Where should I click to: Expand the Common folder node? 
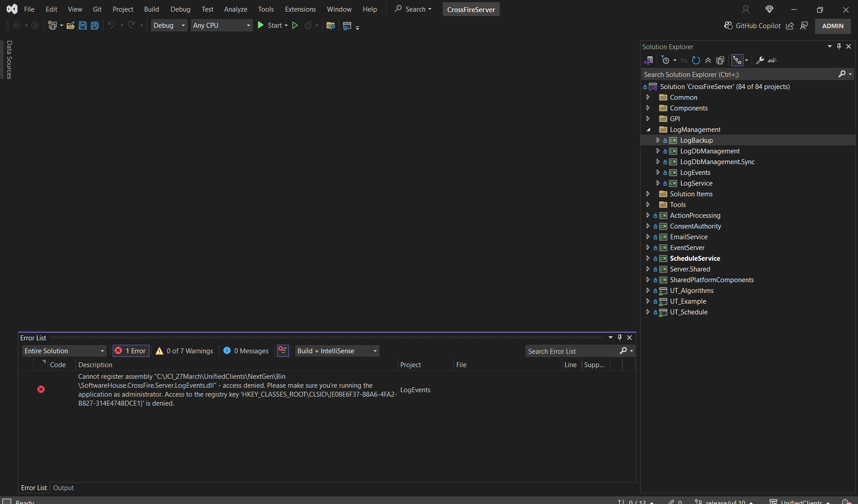click(x=648, y=97)
